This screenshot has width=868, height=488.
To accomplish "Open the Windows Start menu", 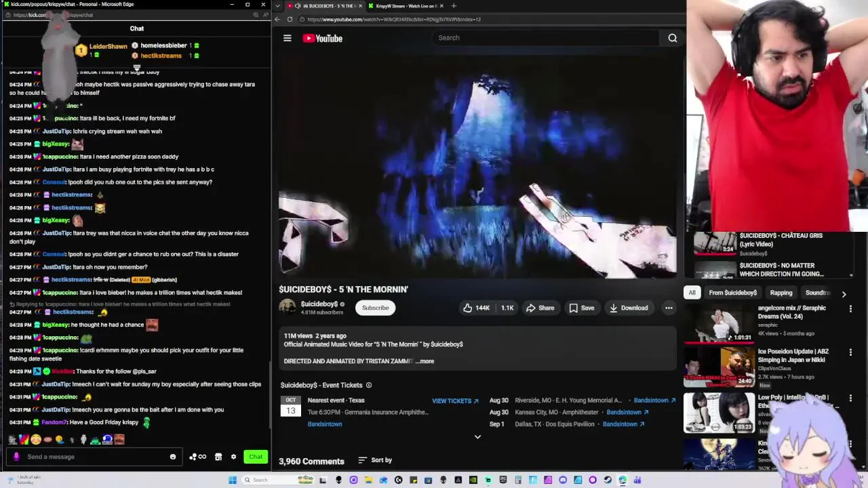I will pyautogui.click(x=233, y=480).
